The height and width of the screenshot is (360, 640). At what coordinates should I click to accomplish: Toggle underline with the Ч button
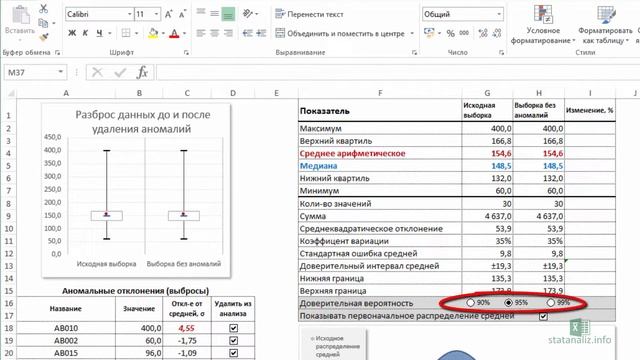99,33
